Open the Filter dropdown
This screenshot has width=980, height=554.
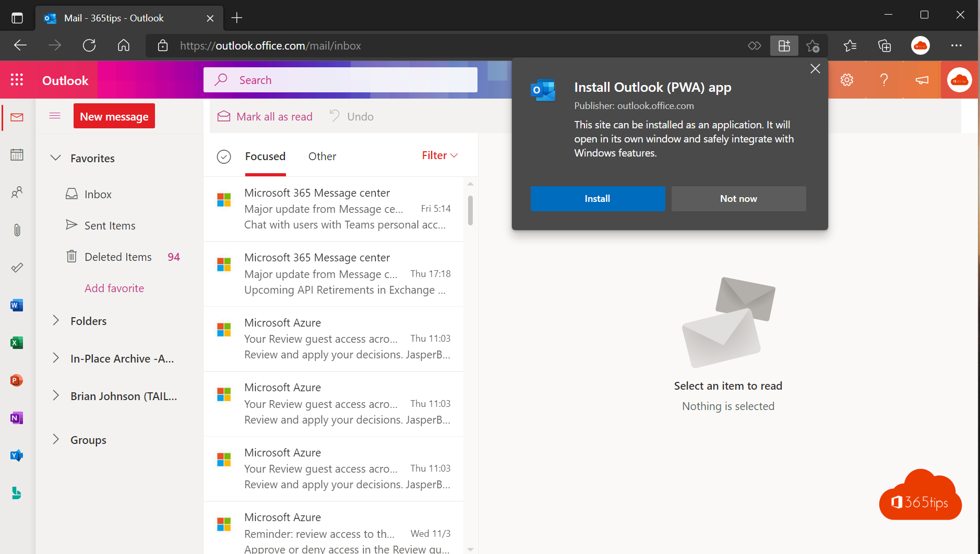point(439,155)
